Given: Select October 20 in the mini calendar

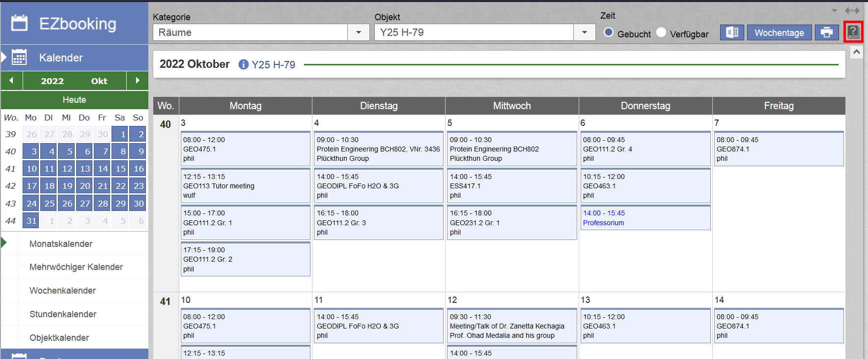Looking at the screenshot, I should pyautogui.click(x=85, y=186).
